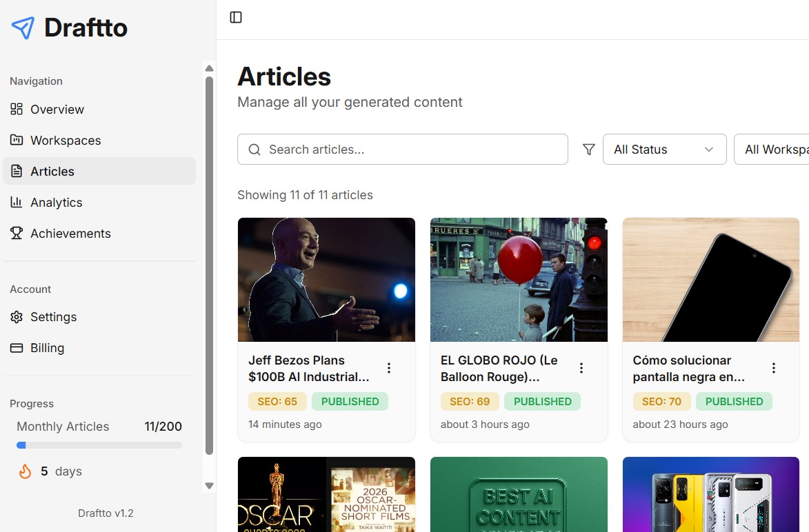Click the Articles document icon
The image size is (809, 532).
[17, 171]
